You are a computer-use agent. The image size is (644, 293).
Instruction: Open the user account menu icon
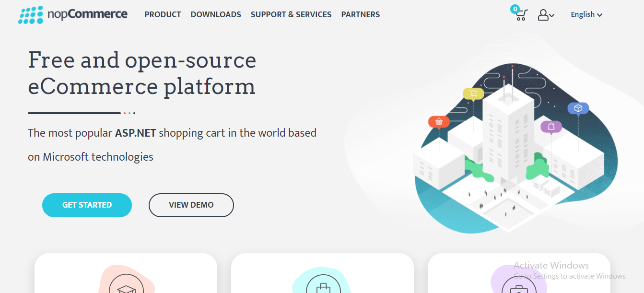click(546, 15)
